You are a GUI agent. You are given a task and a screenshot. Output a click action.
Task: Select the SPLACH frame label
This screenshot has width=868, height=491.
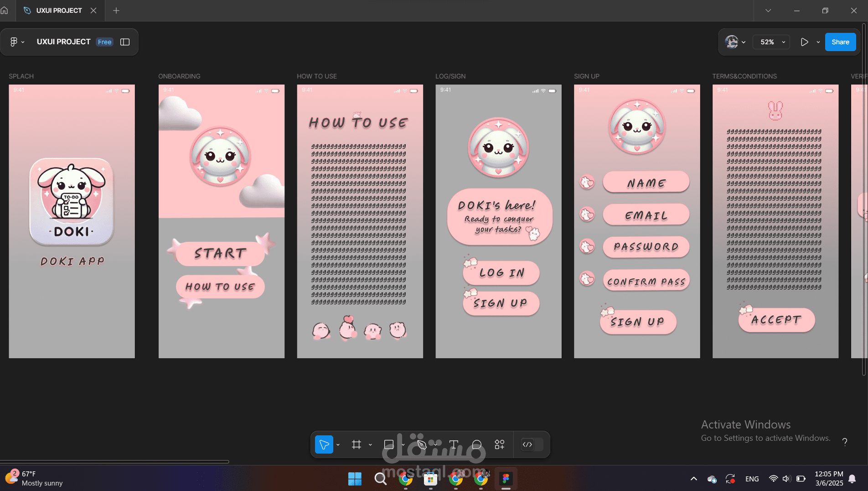[21, 76]
